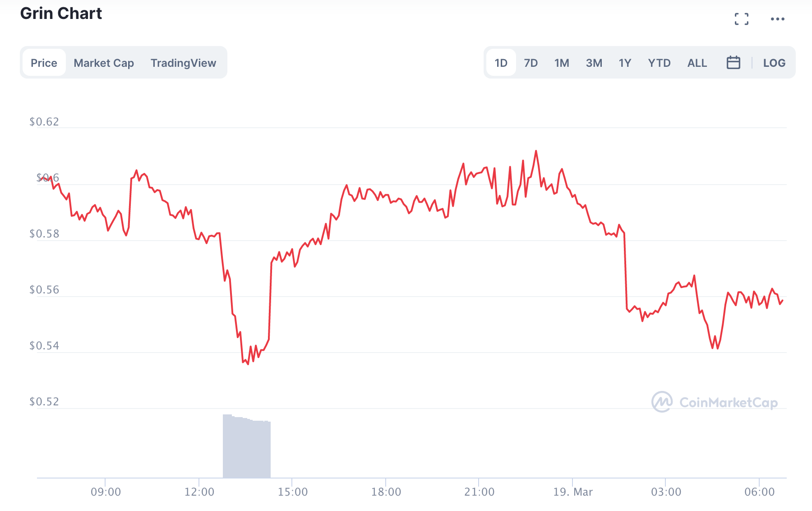Choose the 3M time range
The image size is (812, 511).
(594, 63)
